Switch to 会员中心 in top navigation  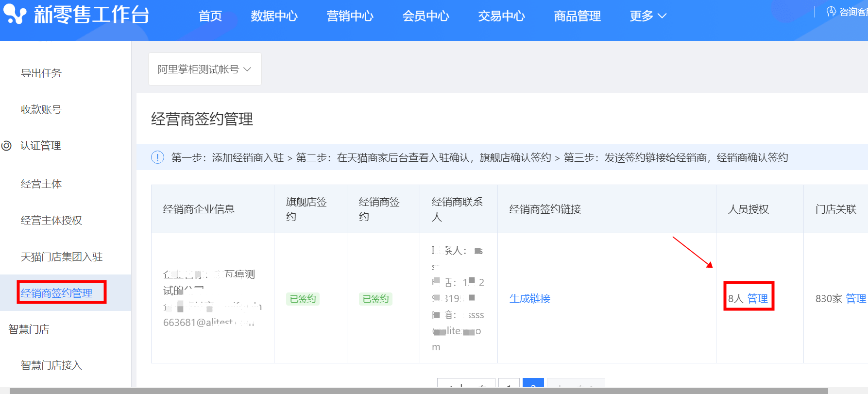point(425,16)
